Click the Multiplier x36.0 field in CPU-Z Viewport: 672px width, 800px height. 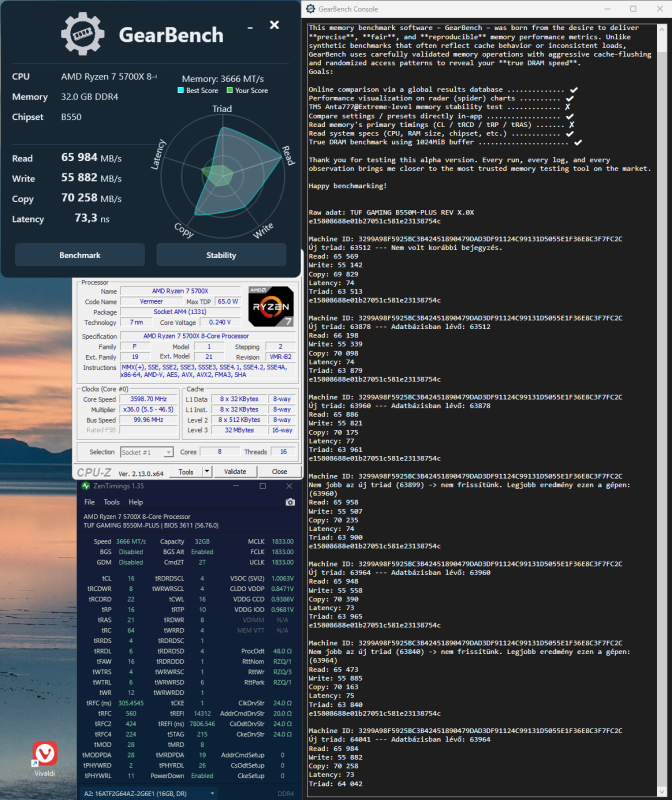click(x=148, y=409)
